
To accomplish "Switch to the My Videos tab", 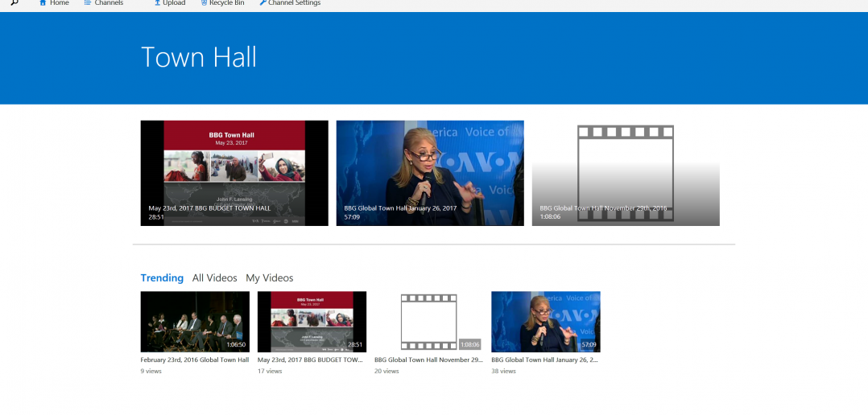I will [270, 278].
